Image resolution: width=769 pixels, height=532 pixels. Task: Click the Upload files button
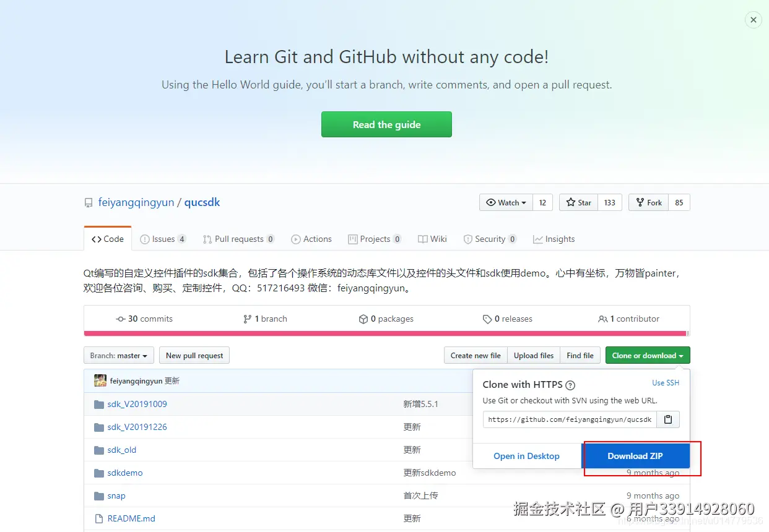(x=534, y=355)
